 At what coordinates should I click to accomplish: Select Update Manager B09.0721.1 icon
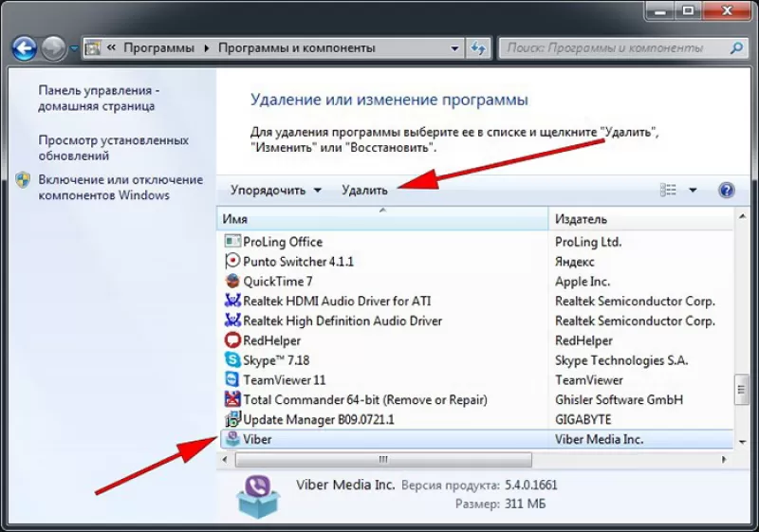click(232, 419)
